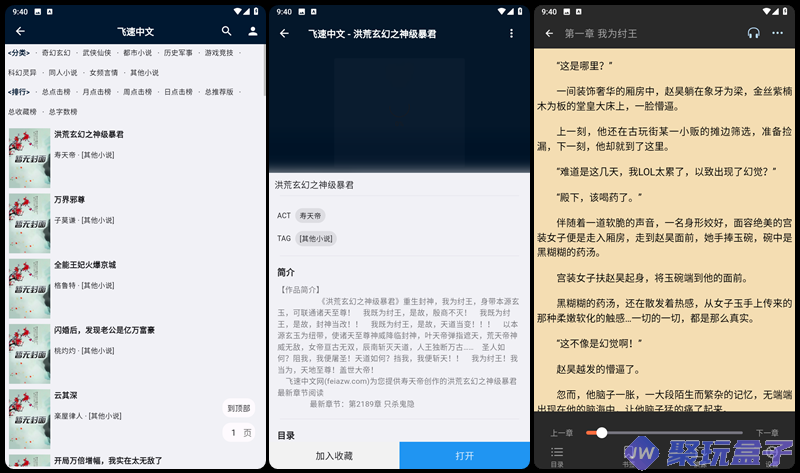
Task: Select the 游戏竞技 category
Action: click(219, 53)
